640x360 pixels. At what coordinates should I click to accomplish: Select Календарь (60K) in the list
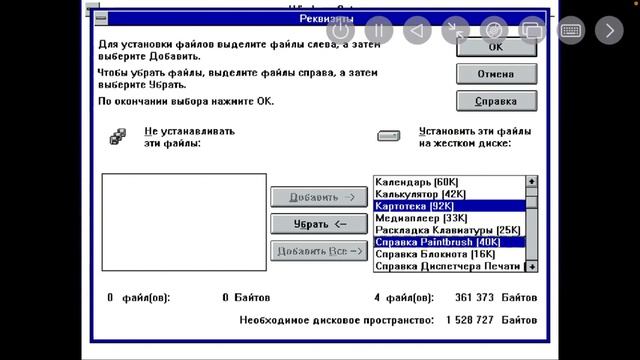[x=450, y=182]
